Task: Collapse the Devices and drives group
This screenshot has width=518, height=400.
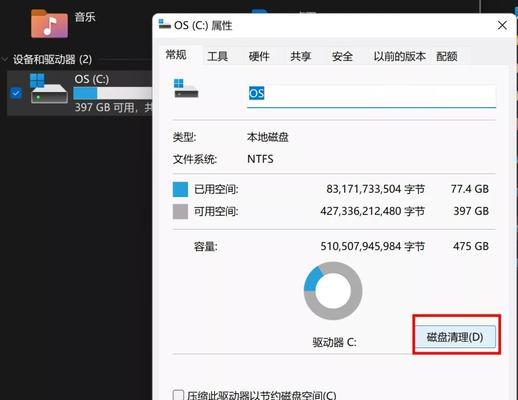Action: [x=5, y=60]
